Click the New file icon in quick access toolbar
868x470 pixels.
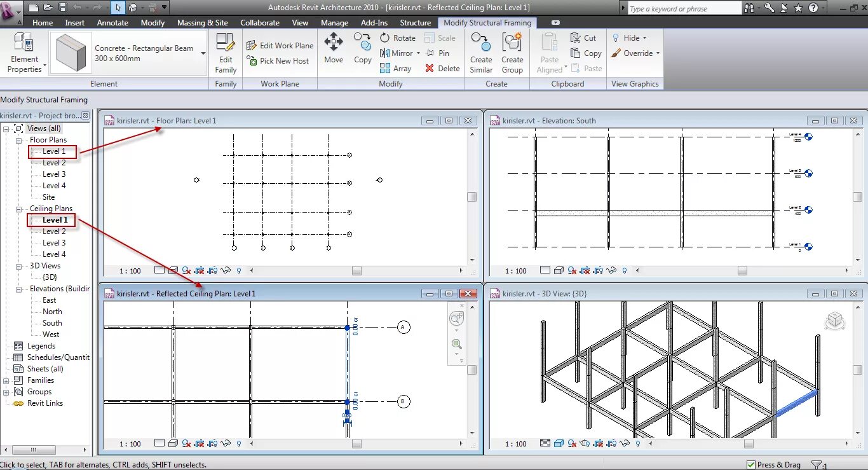coord(34,8)
